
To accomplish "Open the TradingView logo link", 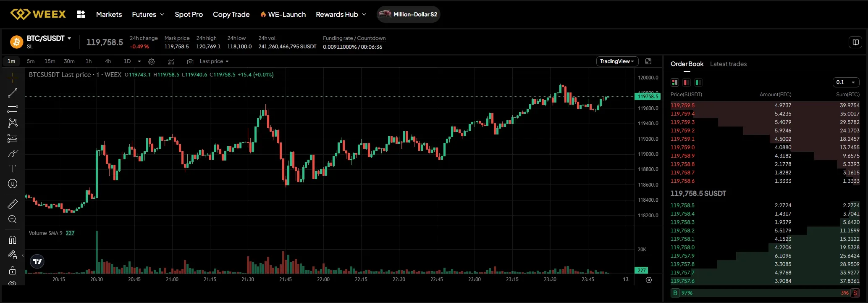I will [37, 261].
